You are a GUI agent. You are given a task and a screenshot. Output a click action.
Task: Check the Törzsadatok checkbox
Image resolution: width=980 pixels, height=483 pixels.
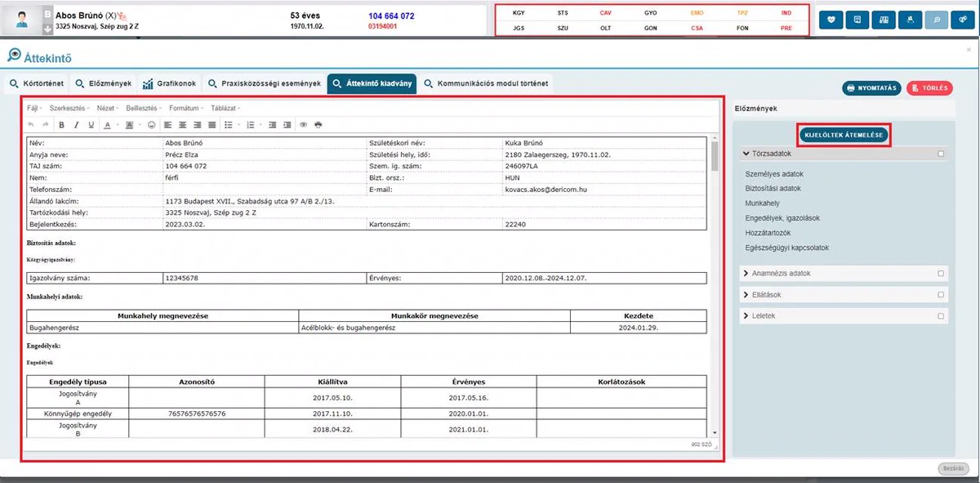tap(942, 153)
